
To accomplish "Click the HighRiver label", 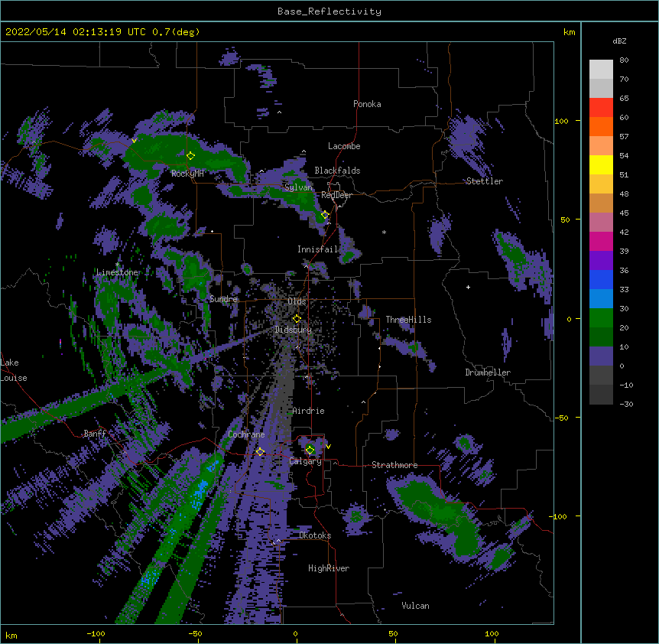I will click(x=329, y=568).
